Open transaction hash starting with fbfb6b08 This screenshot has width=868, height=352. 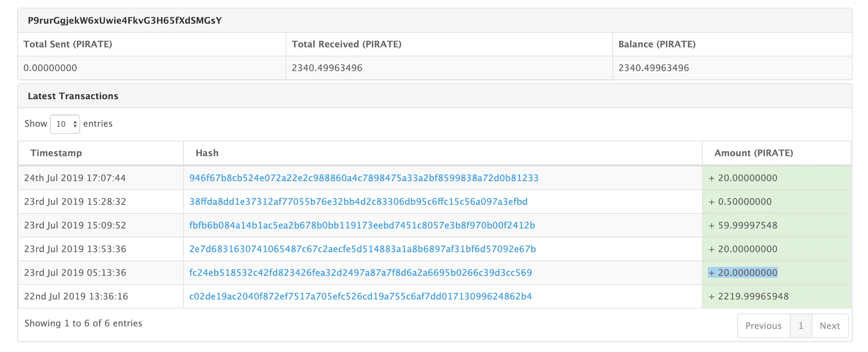[x=362, y=225]
